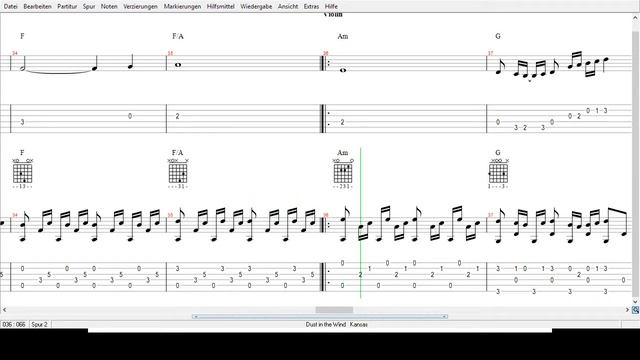Open the Bearbeiten menu
This screenshot has width=640, height=360.
tap(38, 7)
